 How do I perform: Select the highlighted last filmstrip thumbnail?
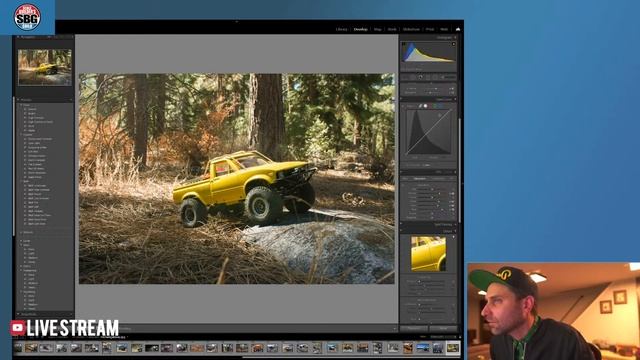[452, 348]
